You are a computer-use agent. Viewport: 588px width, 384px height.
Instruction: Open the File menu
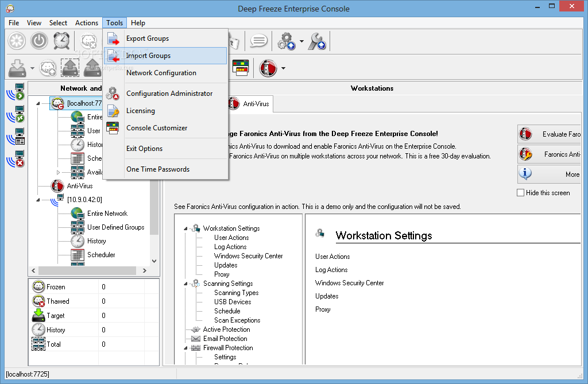tap(14, 23)
